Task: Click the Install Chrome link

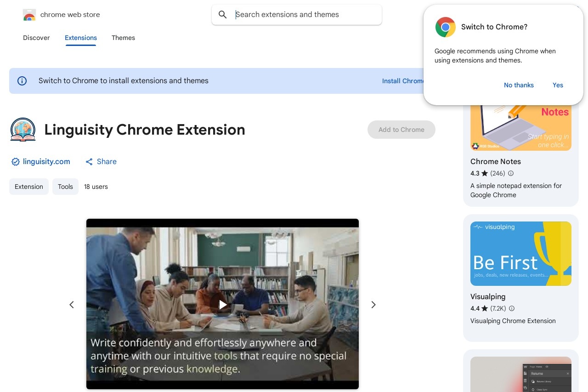Action: [x=403, y=81]
